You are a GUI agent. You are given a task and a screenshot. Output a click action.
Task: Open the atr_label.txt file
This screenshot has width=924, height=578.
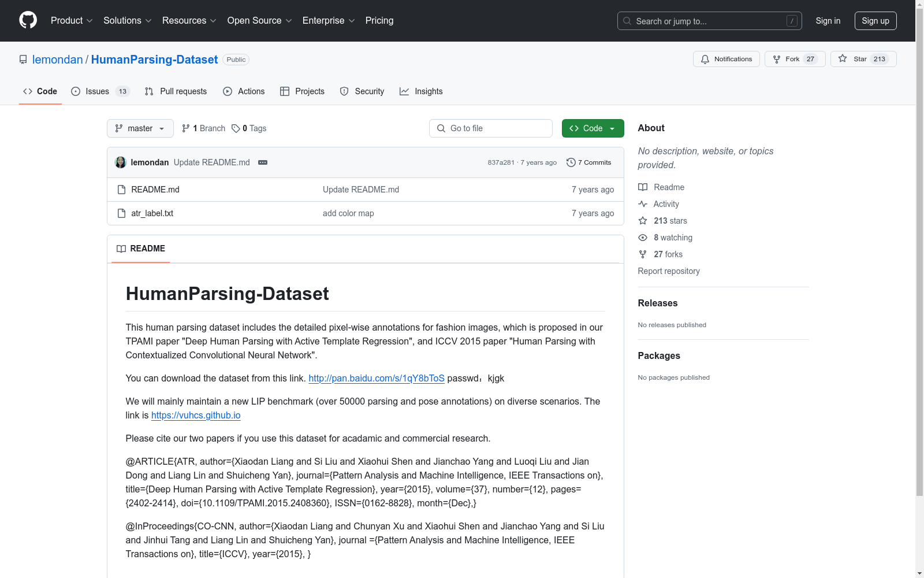click(152, 213)
